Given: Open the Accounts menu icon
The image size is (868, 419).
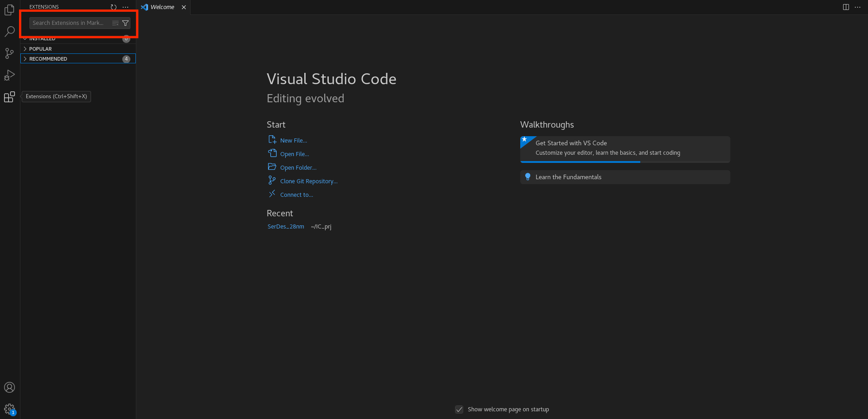Looking at the screenshot, I should pos(10,387).
